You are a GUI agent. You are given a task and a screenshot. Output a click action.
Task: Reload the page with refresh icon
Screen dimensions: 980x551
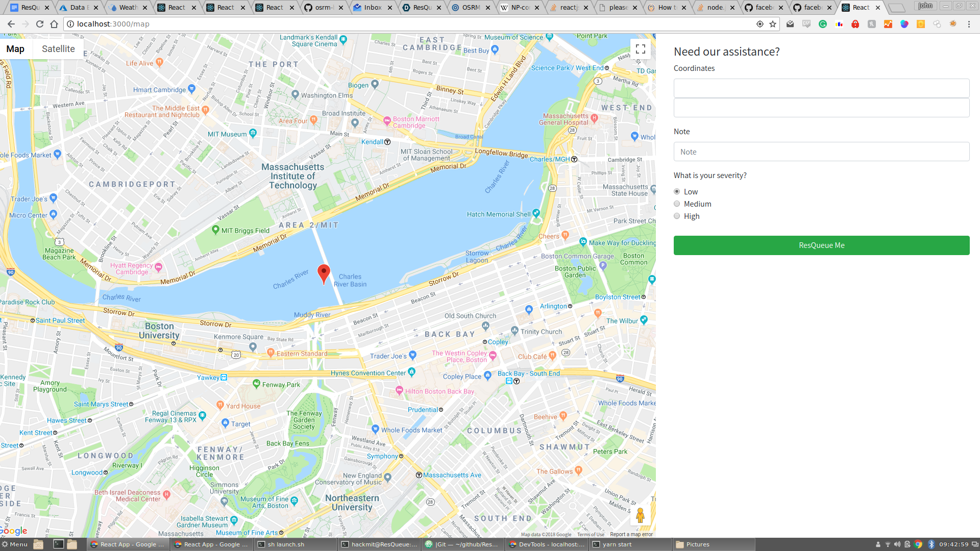pyautogui.click(x=40, y=24)
